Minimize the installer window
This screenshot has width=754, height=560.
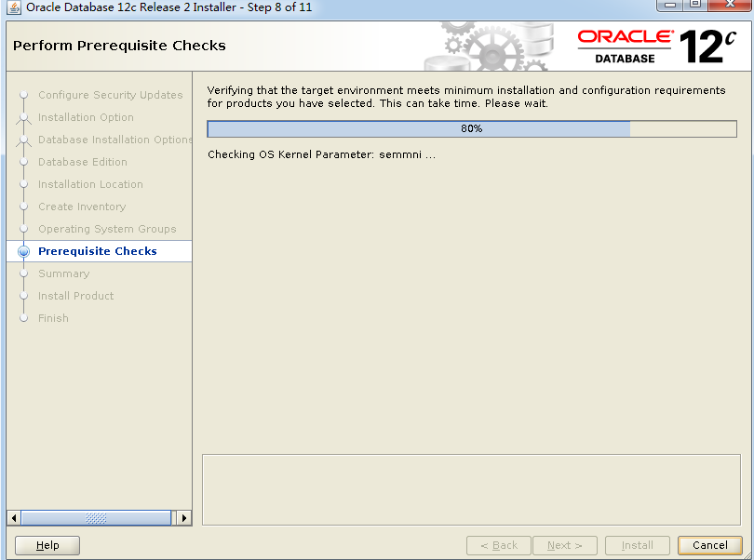[x=670, y=5]
